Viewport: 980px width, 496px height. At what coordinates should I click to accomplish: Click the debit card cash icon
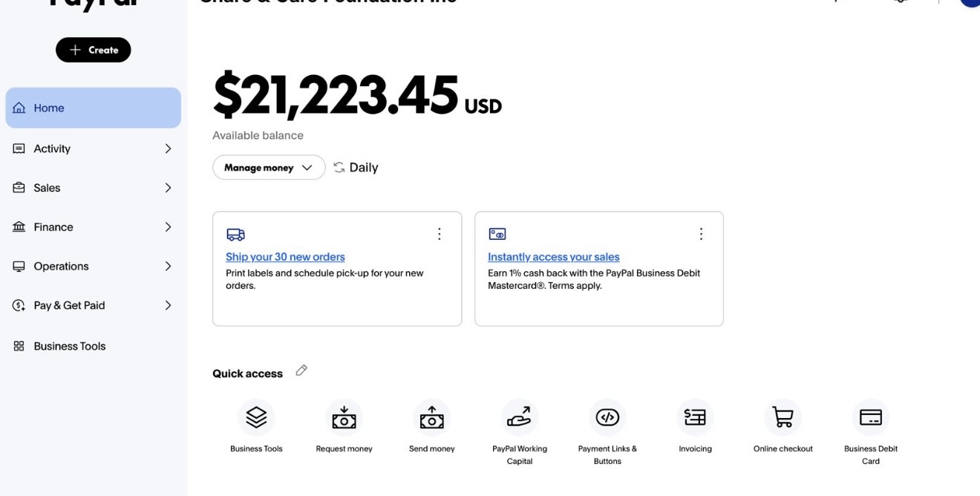[497, 234]
